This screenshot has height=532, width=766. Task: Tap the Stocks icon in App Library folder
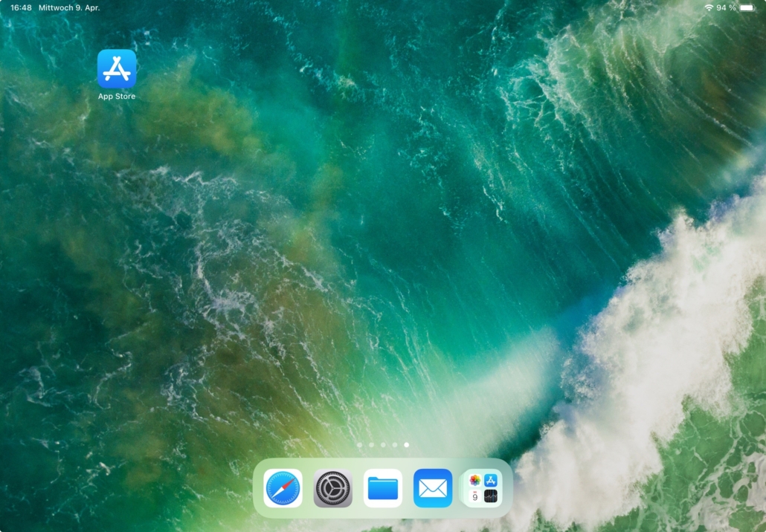point(491,496)
